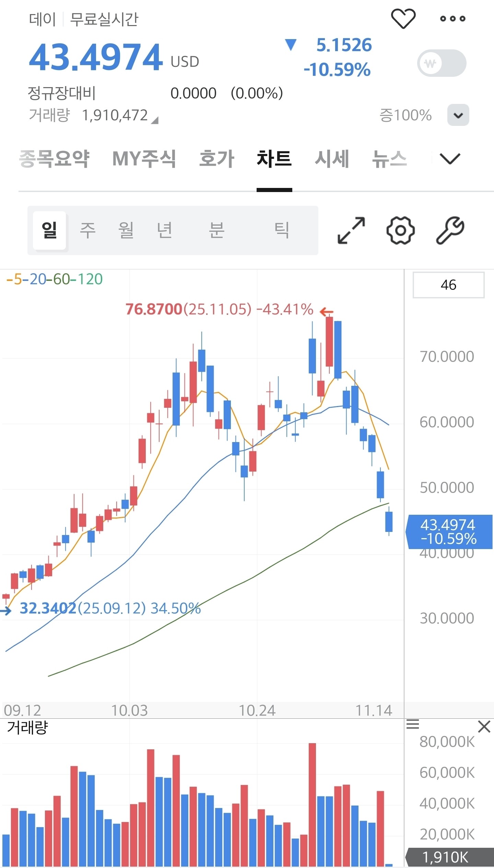Click the candle count field showing 46
The image size is (494, 868).
click(x=448, y=285)
